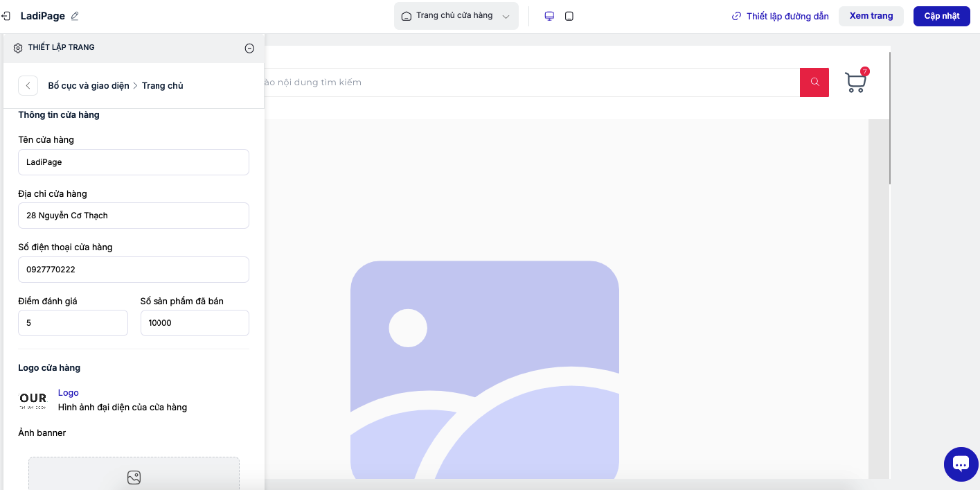Open the shopping cart icon
Viewport: 980px width, 490px height.
855,82
